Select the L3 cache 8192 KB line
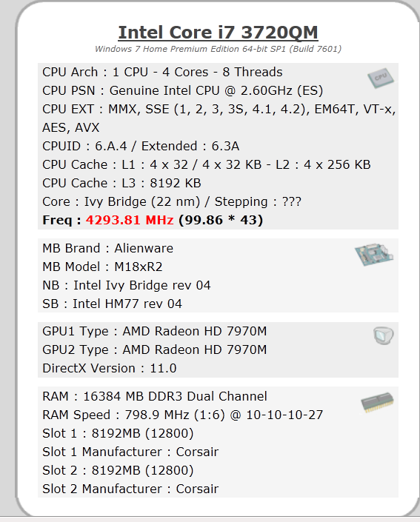Viewport: 420px width, 522px height. (x=121, y=183)
